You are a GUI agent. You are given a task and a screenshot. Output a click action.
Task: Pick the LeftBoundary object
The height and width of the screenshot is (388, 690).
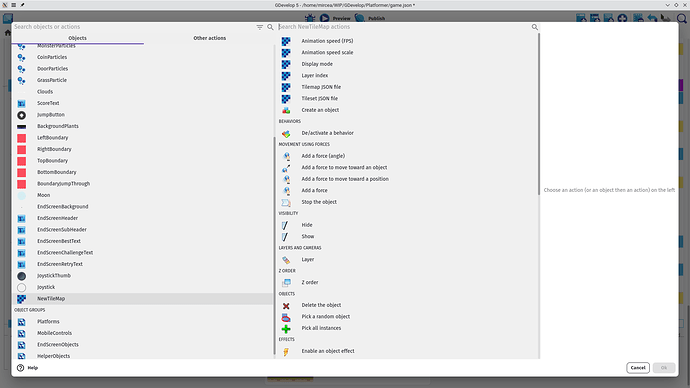143,138
